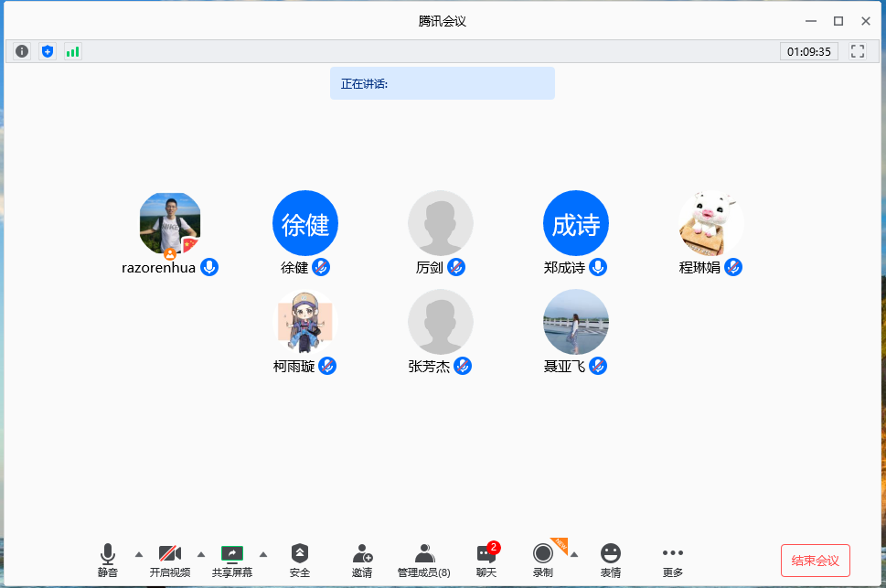Open 管理成员 member management panel

coord(423,559)
